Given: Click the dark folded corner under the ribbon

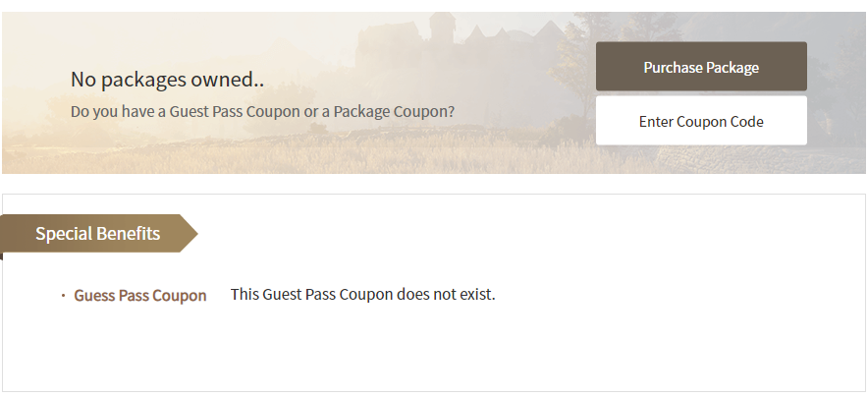Looking at the screenshot, I should 2,256.
